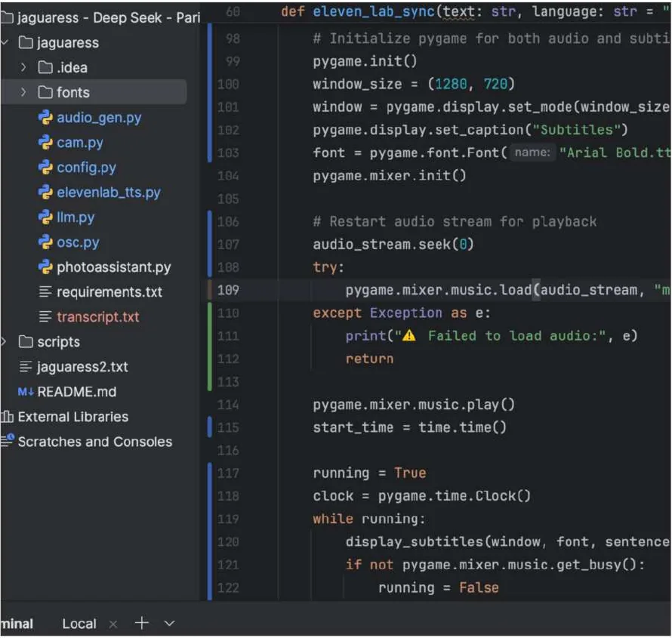Select requirements.txt in the tree
672x638 pixels.
pyautogui.click(x=109, y=292)
